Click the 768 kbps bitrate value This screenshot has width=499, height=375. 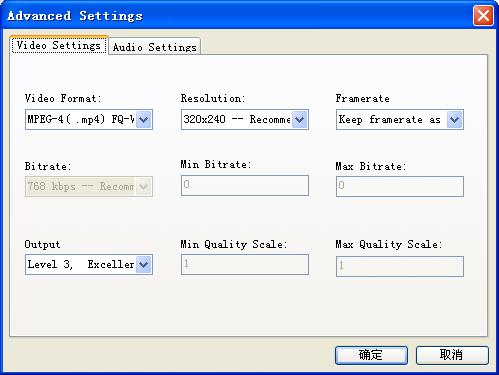[81, 186]
